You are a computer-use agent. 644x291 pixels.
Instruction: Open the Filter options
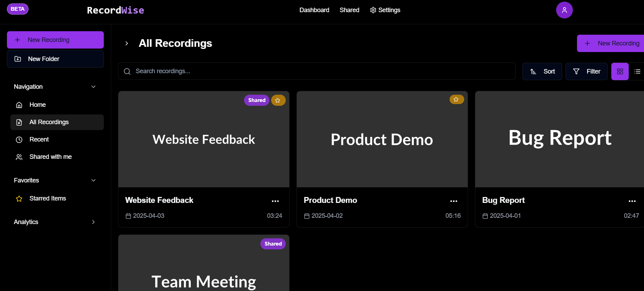click(x=586, y=71)
